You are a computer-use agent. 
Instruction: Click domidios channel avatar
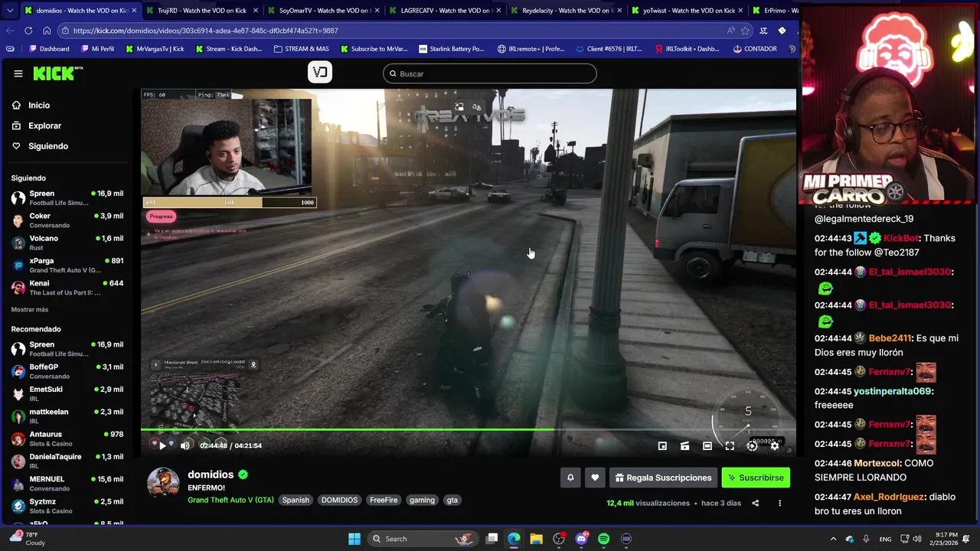pyautogui.click(x=163, y=483)
